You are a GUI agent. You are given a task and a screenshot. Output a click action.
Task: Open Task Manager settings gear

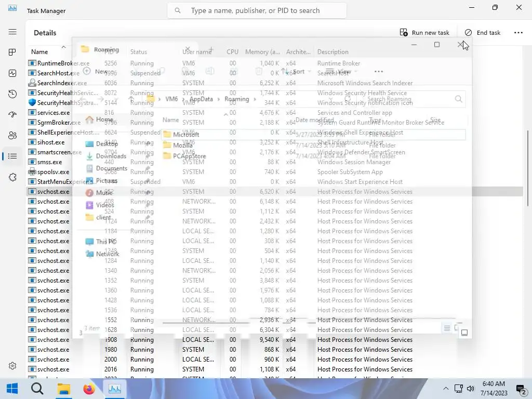coord(12,366)
